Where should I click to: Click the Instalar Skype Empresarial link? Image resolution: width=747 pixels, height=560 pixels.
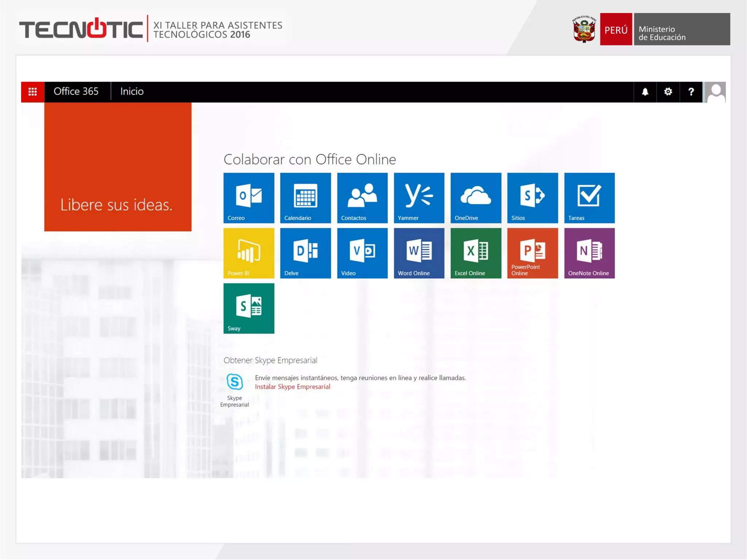(x=292, y=386)
